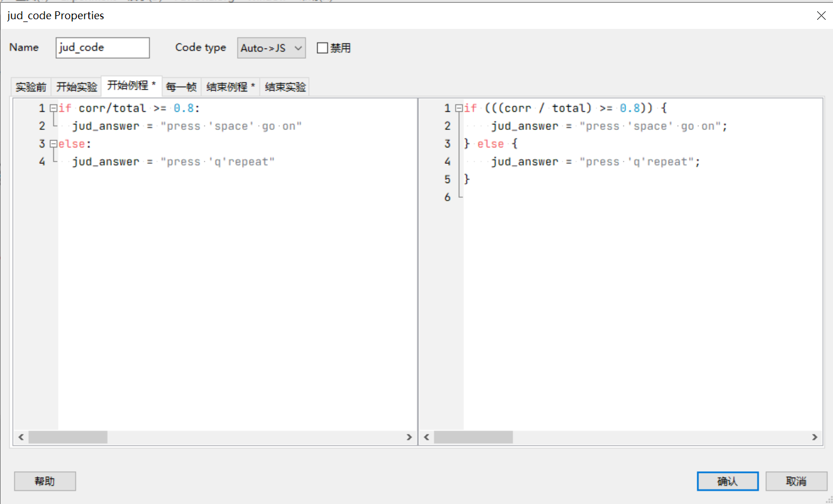Close the jud_code Properties dialog

pos(821,16)
